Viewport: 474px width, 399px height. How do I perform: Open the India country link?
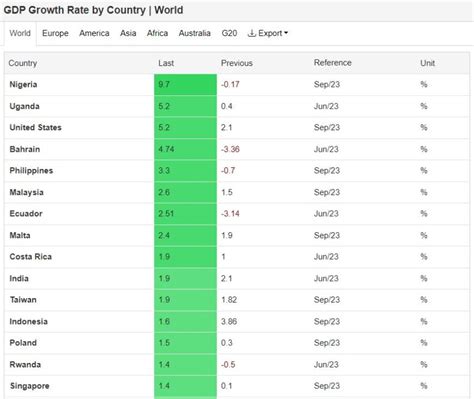coord(19,278)
